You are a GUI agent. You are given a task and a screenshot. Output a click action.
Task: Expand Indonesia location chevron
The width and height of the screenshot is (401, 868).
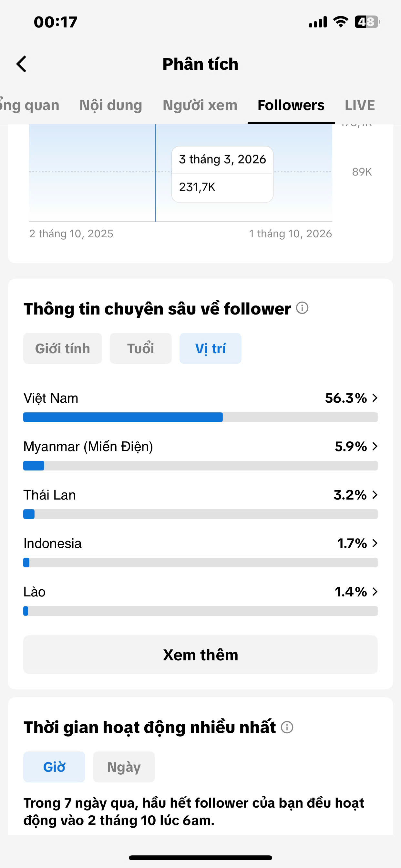[375, 543]
